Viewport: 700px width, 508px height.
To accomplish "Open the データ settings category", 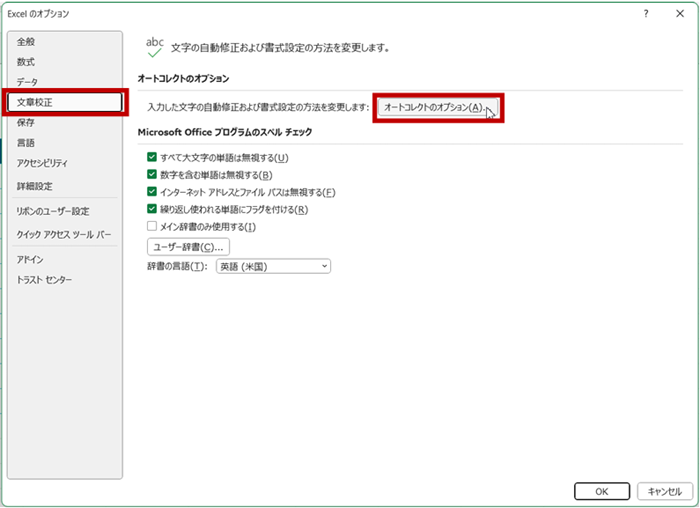I will click(x=28, y=82).
